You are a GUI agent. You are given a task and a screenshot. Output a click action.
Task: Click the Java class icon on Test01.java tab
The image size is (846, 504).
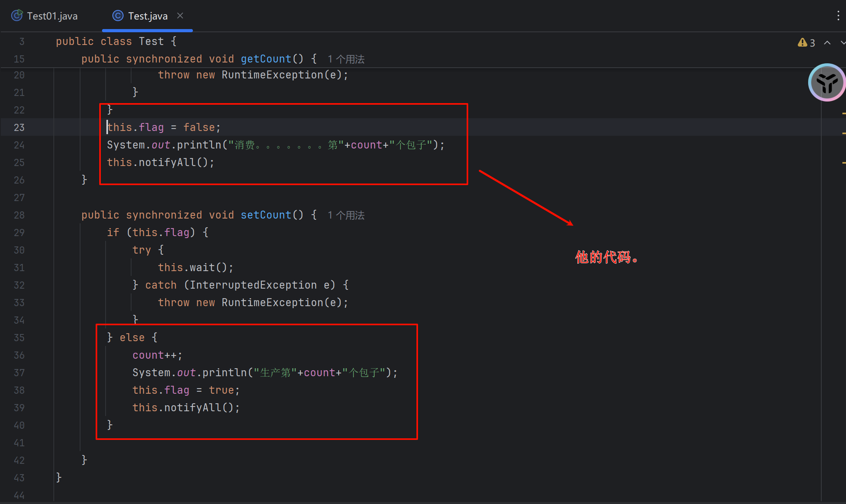tap(17, 16)
